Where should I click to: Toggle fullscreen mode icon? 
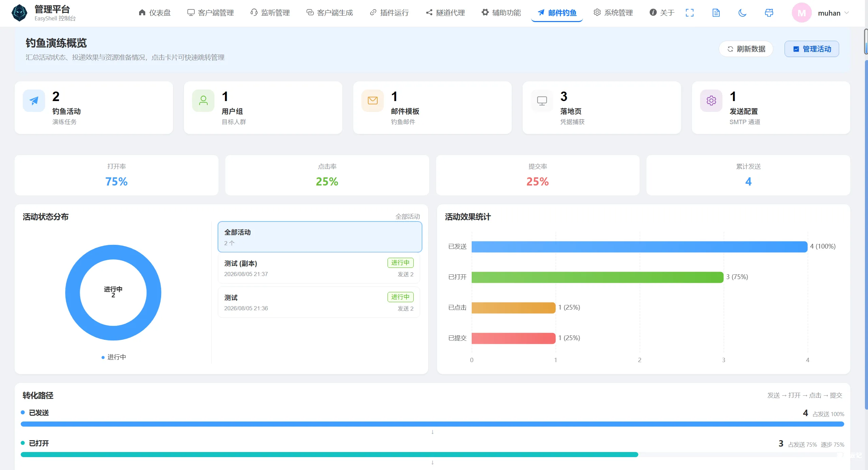pyautogui.click(x=690, y=13)
